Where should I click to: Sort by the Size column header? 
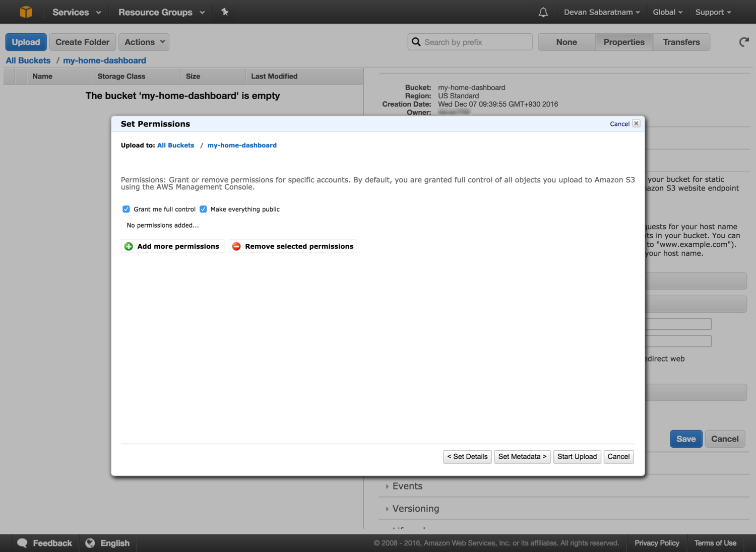(213, 77)
